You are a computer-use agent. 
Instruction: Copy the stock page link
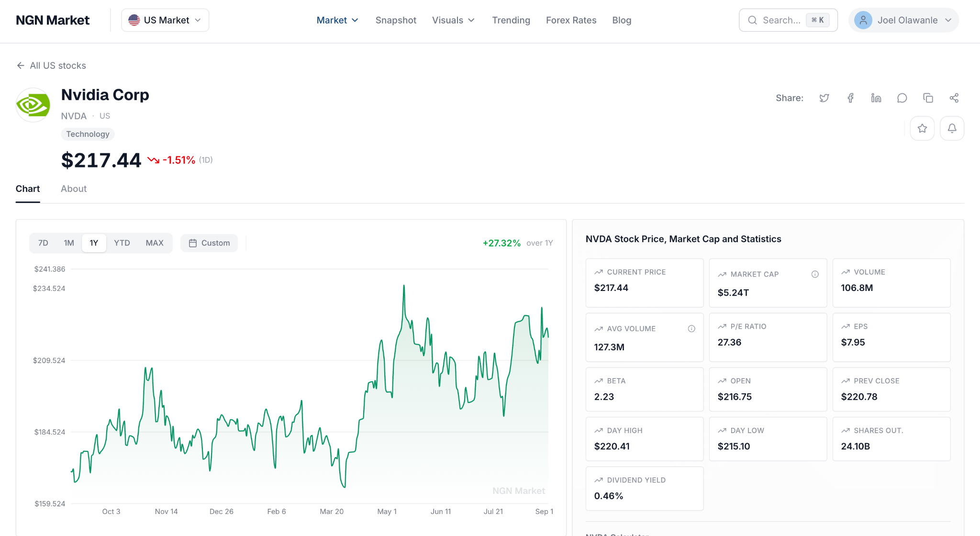click(928, 98)
